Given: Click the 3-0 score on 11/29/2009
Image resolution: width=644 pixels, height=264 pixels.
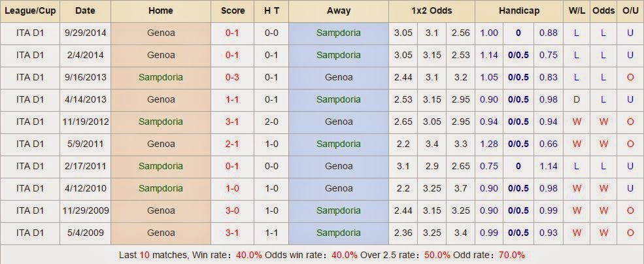Looking at the screenshot, I should [232, 210].
